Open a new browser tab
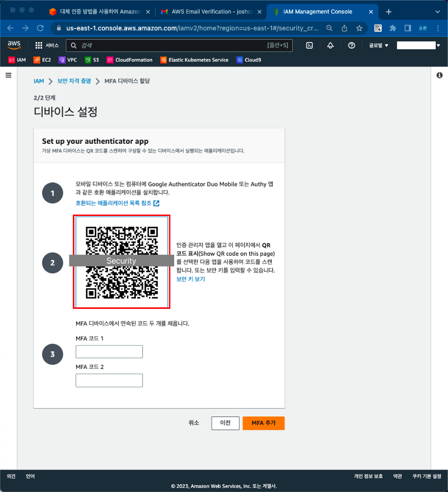The height and width of the screenshot is (492, 448). click(389, 12)
